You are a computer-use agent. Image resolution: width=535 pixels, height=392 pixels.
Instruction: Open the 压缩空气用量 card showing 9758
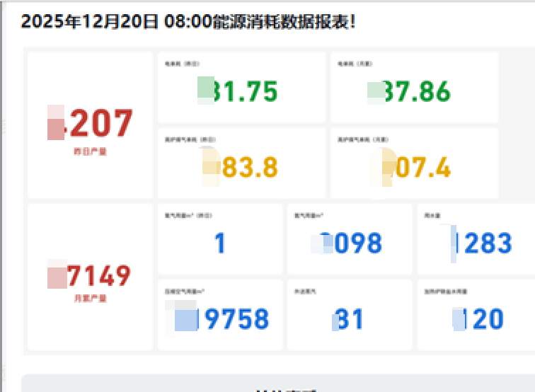(220, 319)
